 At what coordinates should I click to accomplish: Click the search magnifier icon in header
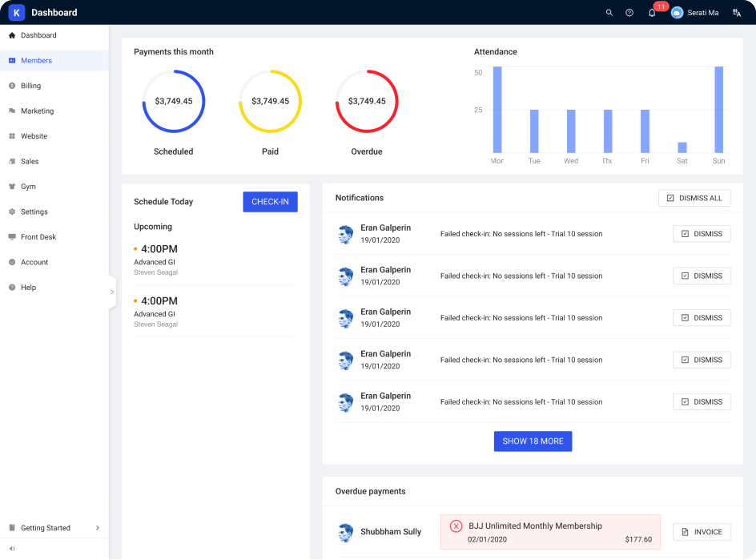click(609, 13)
